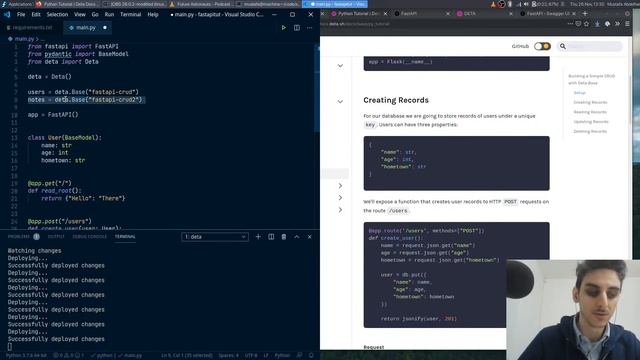The height and width of the screenshot is (360, 640).
Task: Select terminal from '1: deta' dropdown
Action: [215, 237]
